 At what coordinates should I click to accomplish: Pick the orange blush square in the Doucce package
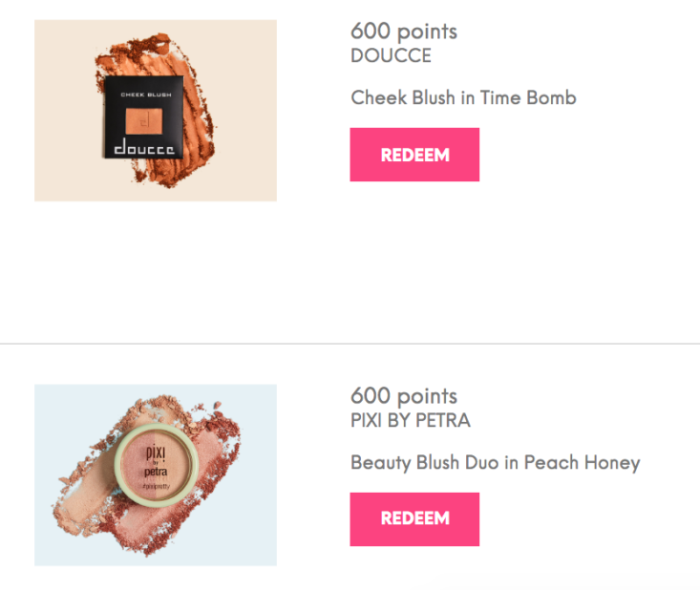(x=144, y=120)
